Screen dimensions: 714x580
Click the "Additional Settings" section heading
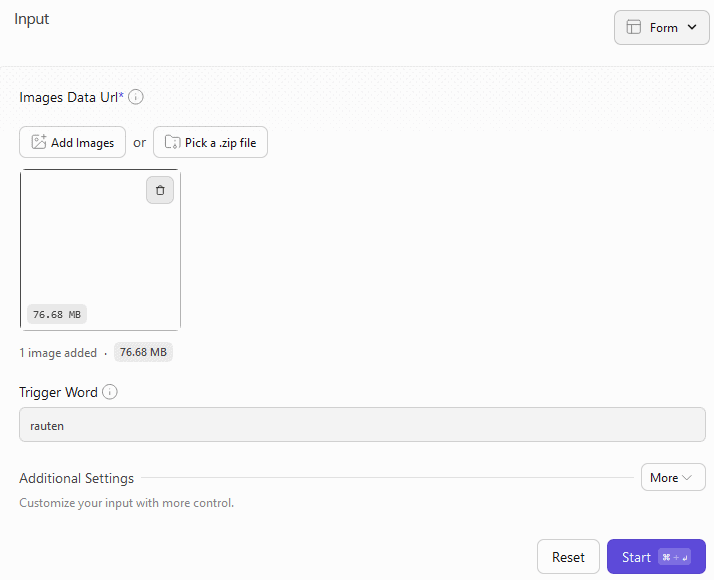(x=76, y=479)
